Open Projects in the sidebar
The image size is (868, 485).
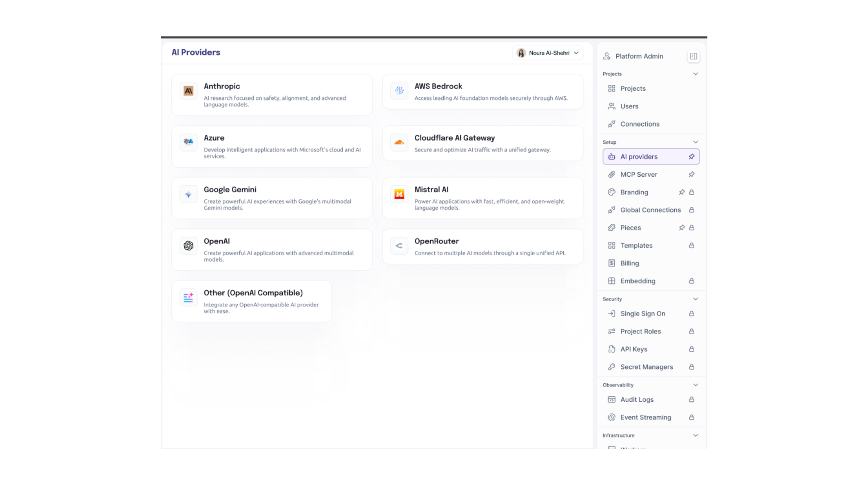[x=651, y=89]
